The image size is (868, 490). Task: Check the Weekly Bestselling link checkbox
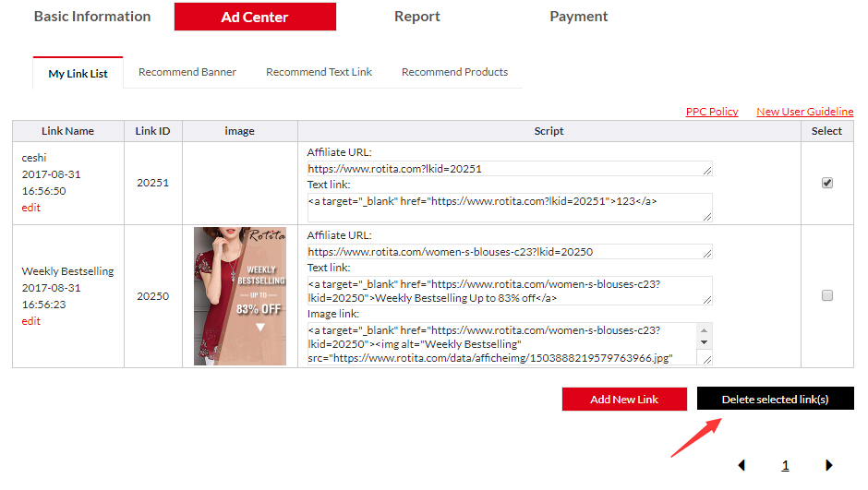[x=827, y=295]
